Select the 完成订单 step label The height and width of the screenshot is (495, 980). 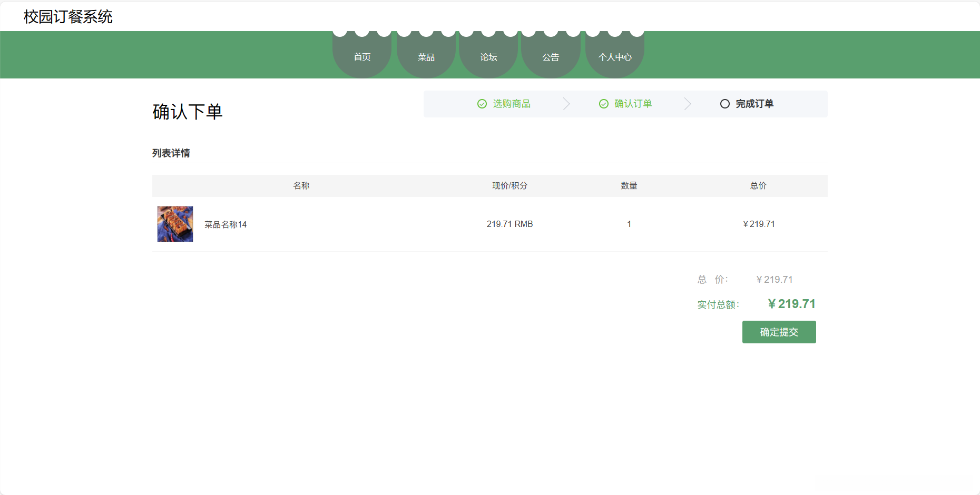coord(754,104)
